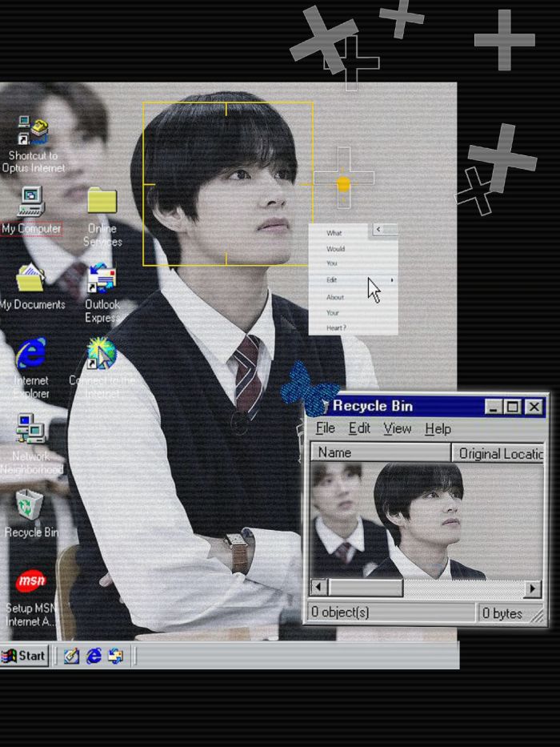Close the Recycle Bin window
This screenshot has height=747, width=560.
point(534,407)
